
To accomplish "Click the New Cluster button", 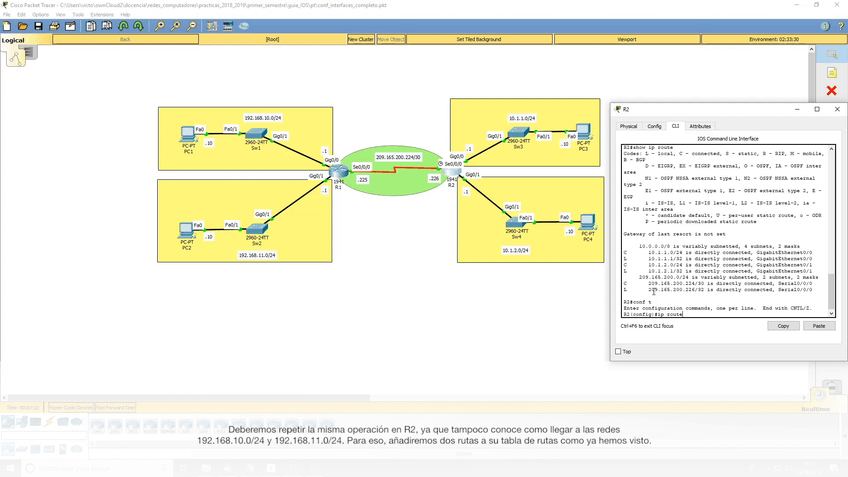I will pos(361,39).
